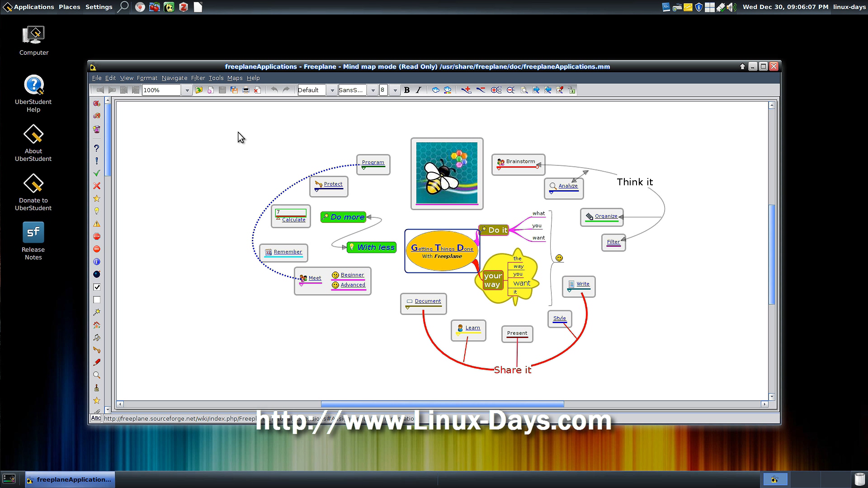Open the Filter menu
The width and height of the screenshot is (868, 488).
coord(198,78)
